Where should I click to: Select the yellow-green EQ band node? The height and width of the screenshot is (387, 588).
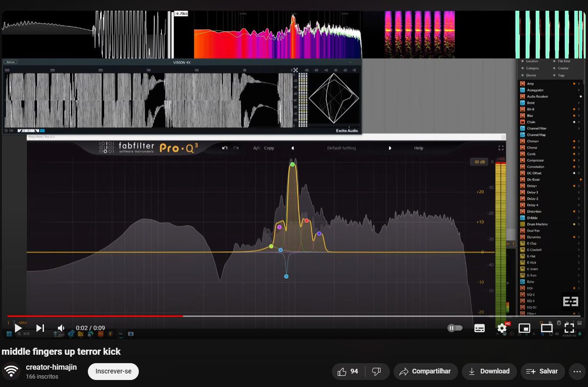271,246
